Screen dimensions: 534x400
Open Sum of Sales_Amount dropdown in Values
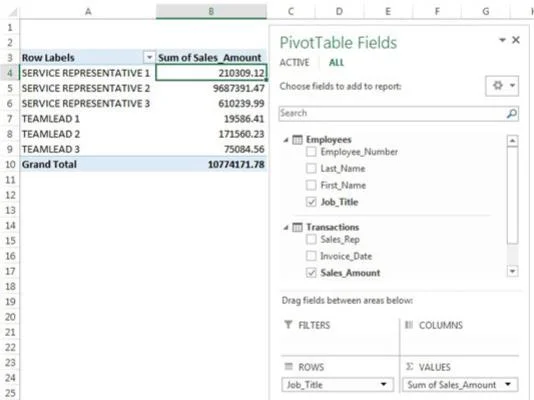click(x=508, y=384)
